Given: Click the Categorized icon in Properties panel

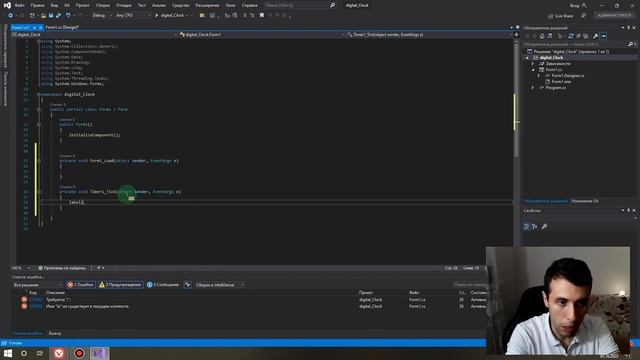Looking at the screenshot, I should pyautogui.click(x=527, y=226).
